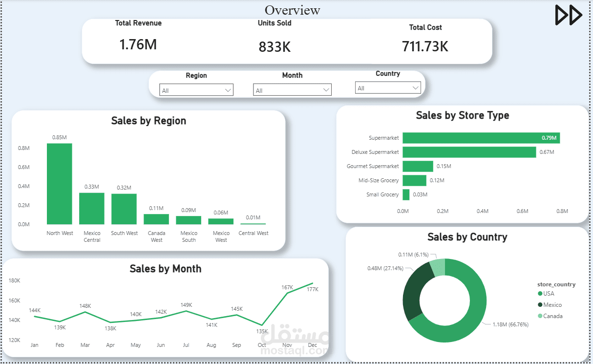
Task: Select the Total Revenue 1.76M card value
Action: 138,44
